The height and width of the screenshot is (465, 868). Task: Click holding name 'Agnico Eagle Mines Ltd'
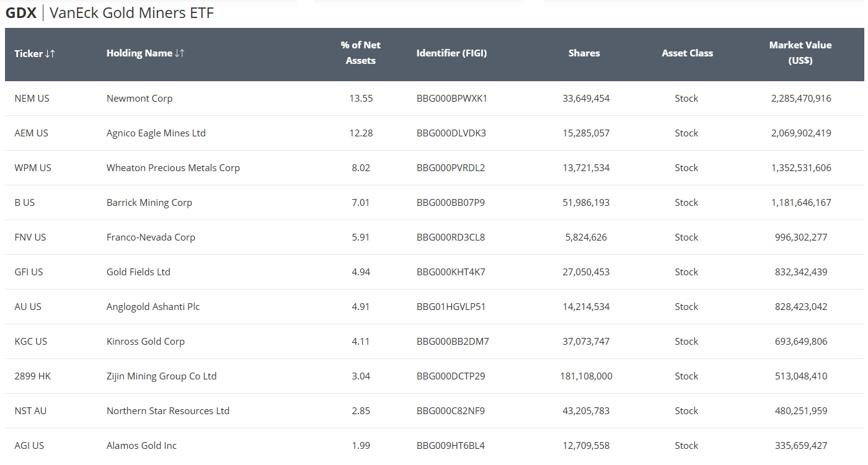156,133
